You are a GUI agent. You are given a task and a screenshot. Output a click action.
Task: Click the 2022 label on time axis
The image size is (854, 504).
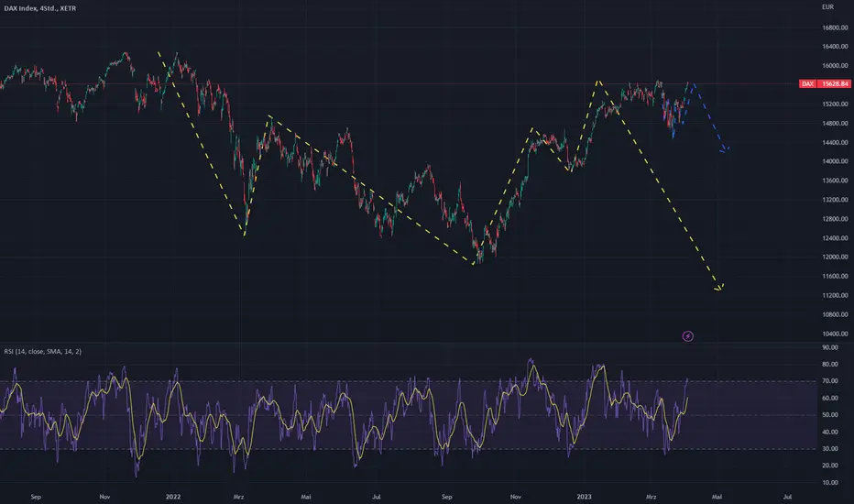coord(173,497)
